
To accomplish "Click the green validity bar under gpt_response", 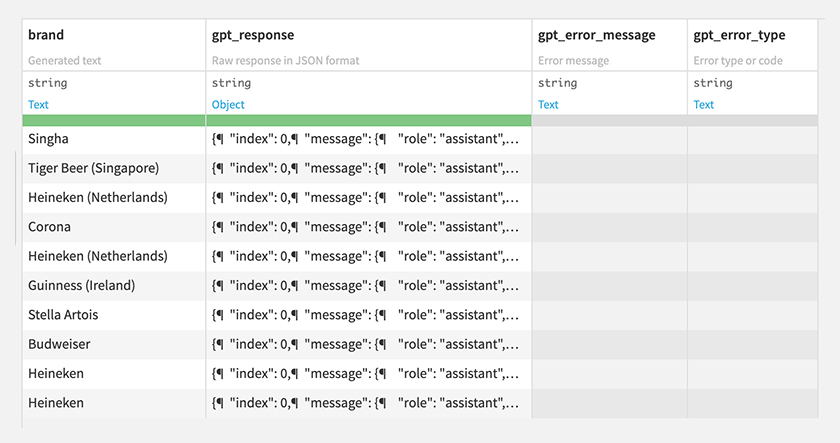I will coord(369,121).
